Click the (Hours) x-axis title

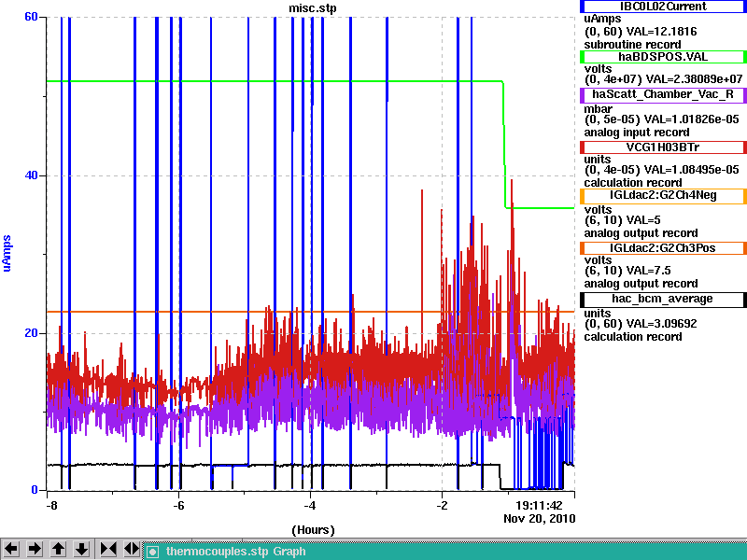313,530
